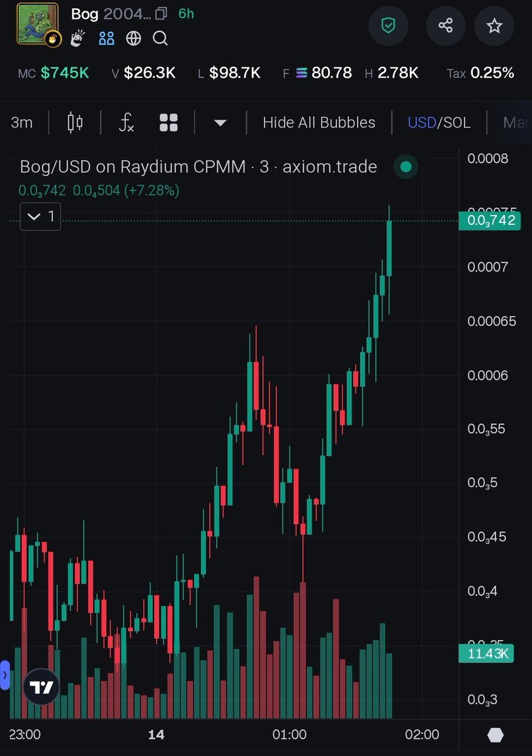Expand the toolbar dropdown arrow
Image resolution: width=532 pixels, height=756 pixels.
220,123
